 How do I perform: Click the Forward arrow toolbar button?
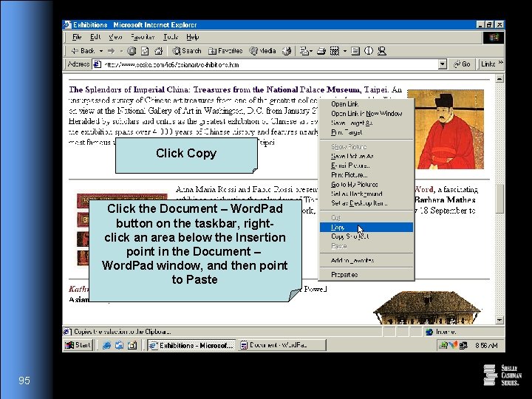(x=111, y=51)
